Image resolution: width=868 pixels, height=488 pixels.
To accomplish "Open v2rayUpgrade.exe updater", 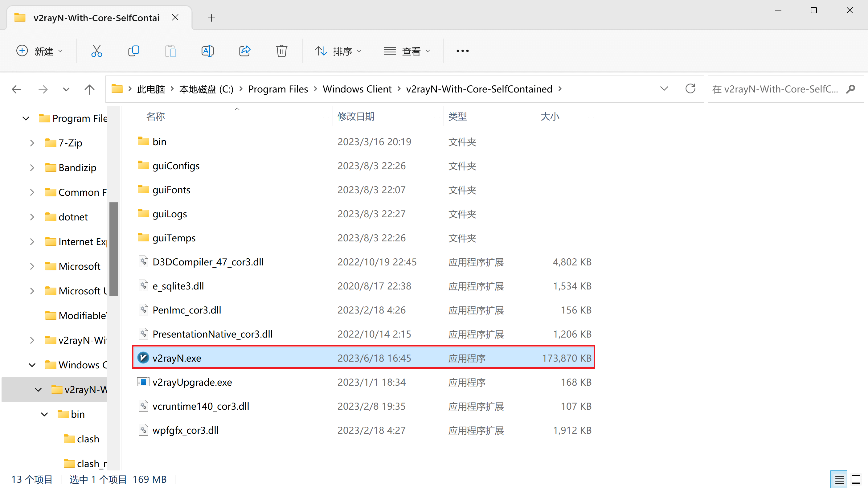I will pyautogui.click(x=191, y=382).
